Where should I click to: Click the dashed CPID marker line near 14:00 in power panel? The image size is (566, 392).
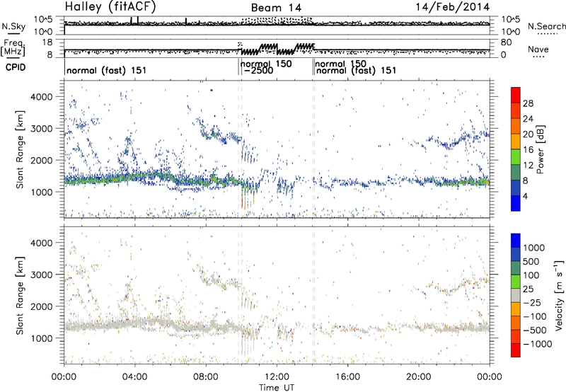313,149
